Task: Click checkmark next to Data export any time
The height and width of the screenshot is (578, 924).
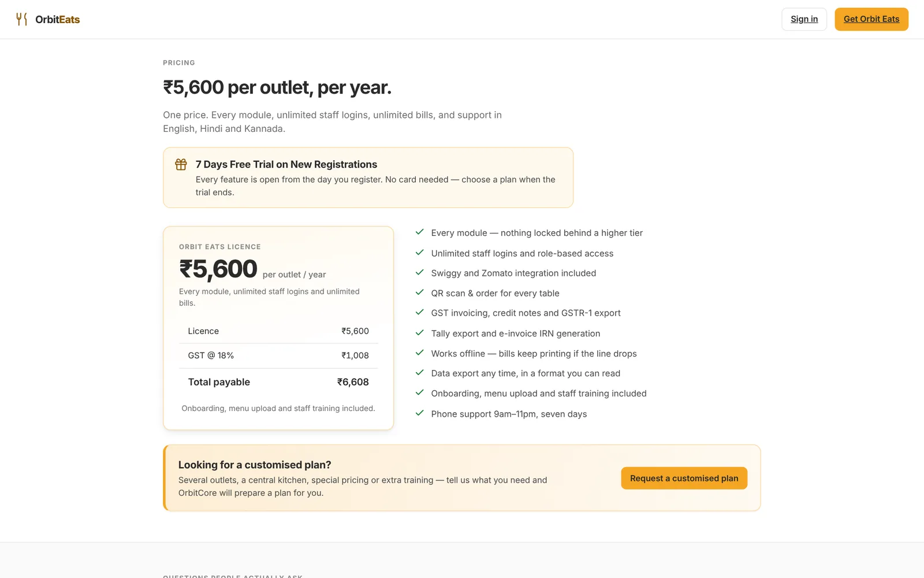Action: point(420,373)
